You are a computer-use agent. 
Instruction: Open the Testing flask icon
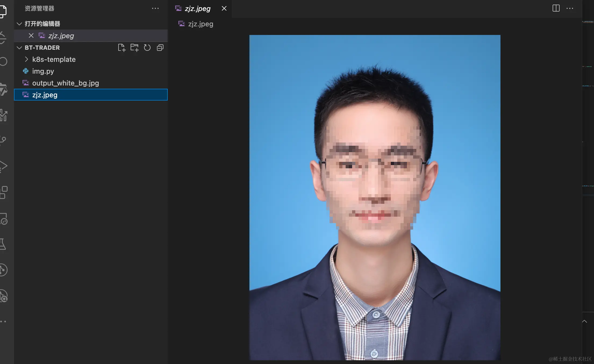coord(3,244)
